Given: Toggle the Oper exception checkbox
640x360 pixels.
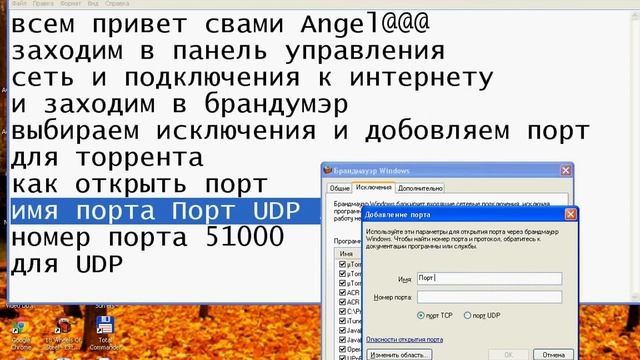Looking at the screenshot, I should pyautogui.click(x=342, y=349).
